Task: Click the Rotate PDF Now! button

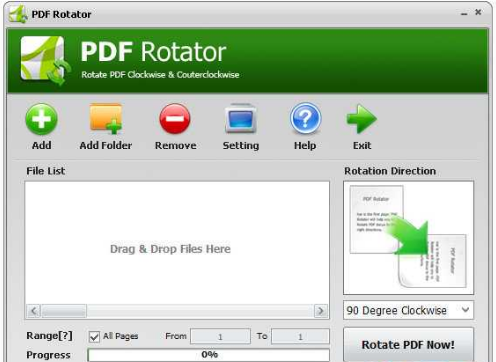Action: click(x=408, y=345)
